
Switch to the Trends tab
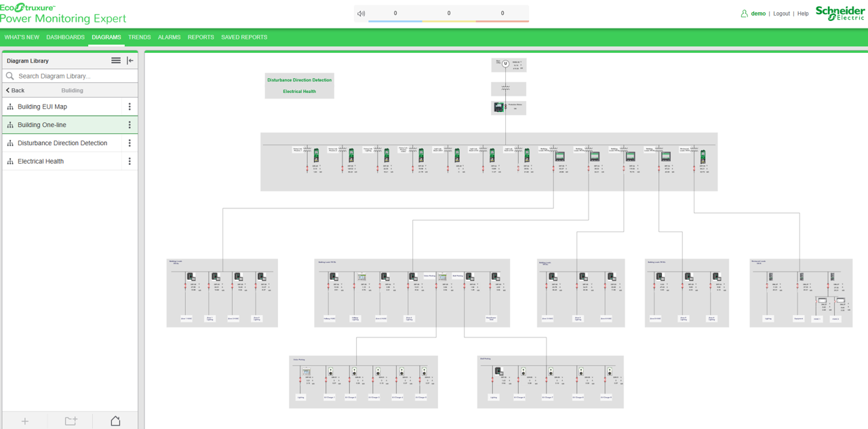tap(139, 37)
